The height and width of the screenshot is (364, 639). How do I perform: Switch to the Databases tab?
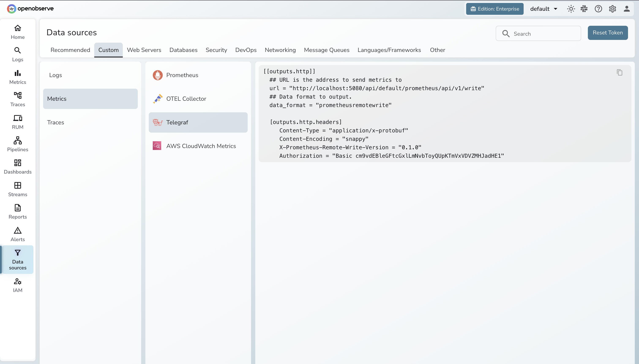point(183,50)
